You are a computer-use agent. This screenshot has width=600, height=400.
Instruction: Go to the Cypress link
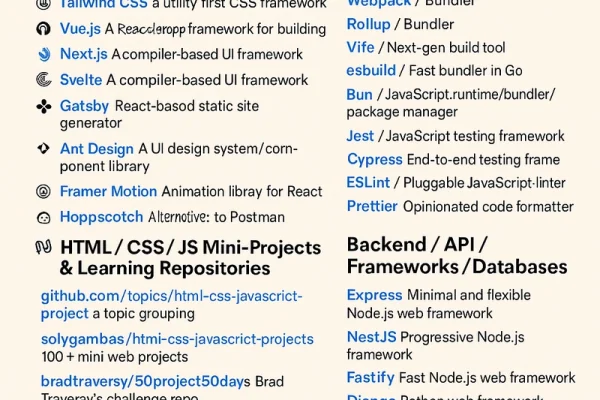pos(374,159)
